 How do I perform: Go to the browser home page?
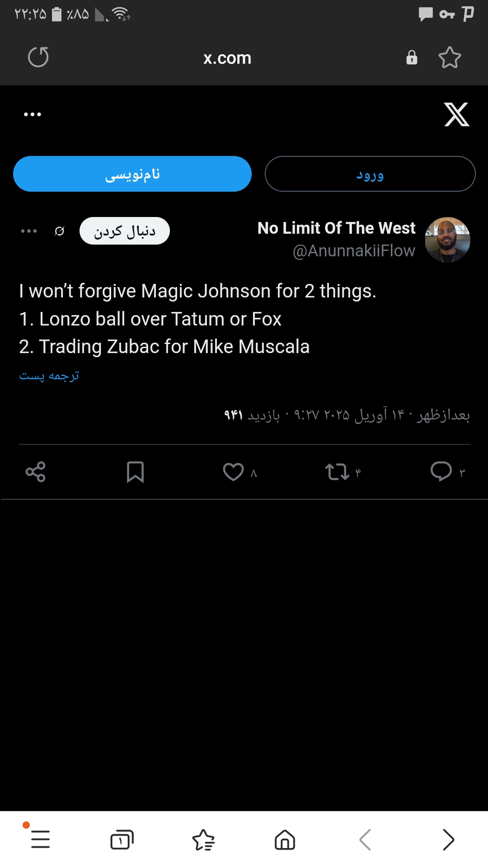click(x=285, y=840)
